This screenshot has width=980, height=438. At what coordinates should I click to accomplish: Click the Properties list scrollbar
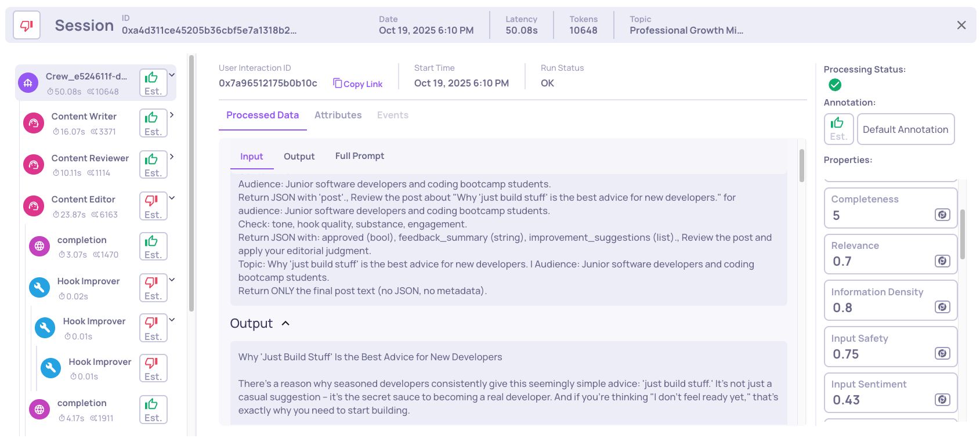click(x=963, y=234)
